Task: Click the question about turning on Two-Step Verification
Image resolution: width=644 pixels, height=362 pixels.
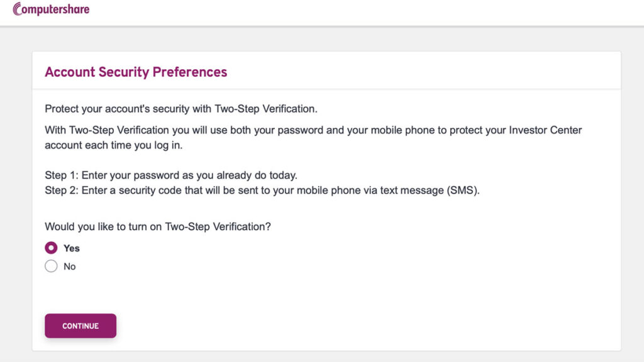Action: pyautogui.click(x=158, y=226)
